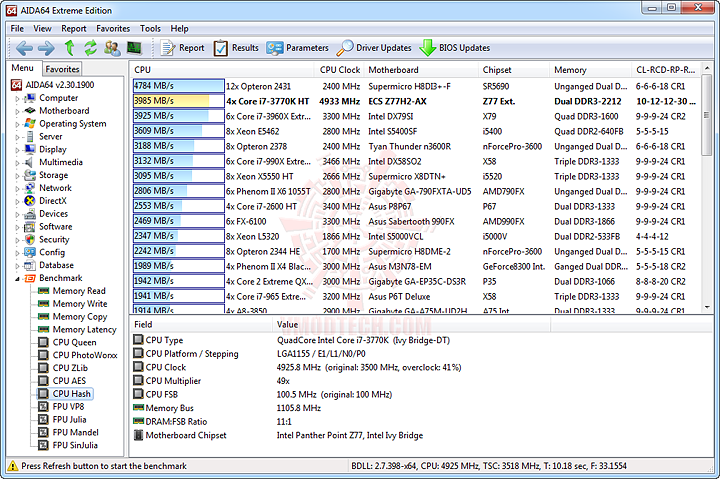This screenshot has height=479, width=720.
Task: Switch to the Favorites tab in the sidebar
Action: pos(62,69)
